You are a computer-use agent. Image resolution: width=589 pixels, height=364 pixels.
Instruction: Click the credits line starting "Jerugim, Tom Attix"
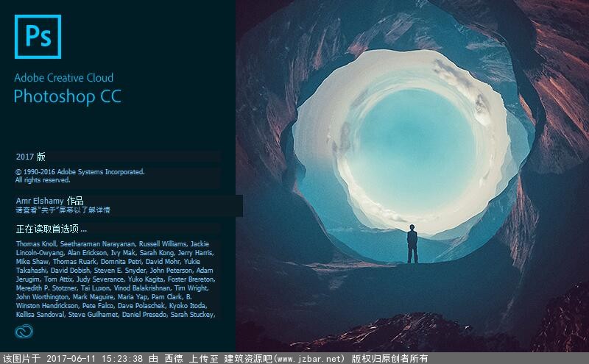(x=116, y=279)
